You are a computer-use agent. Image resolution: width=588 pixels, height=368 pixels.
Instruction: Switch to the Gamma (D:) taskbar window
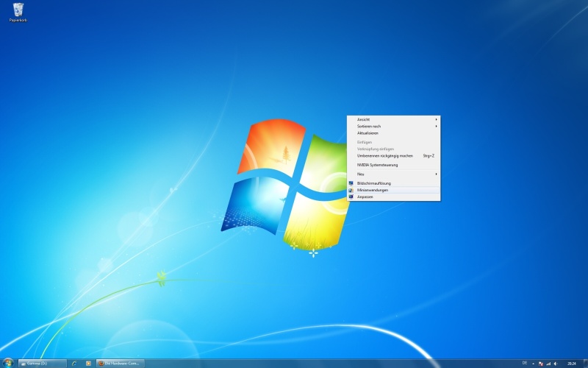(43, 364)
